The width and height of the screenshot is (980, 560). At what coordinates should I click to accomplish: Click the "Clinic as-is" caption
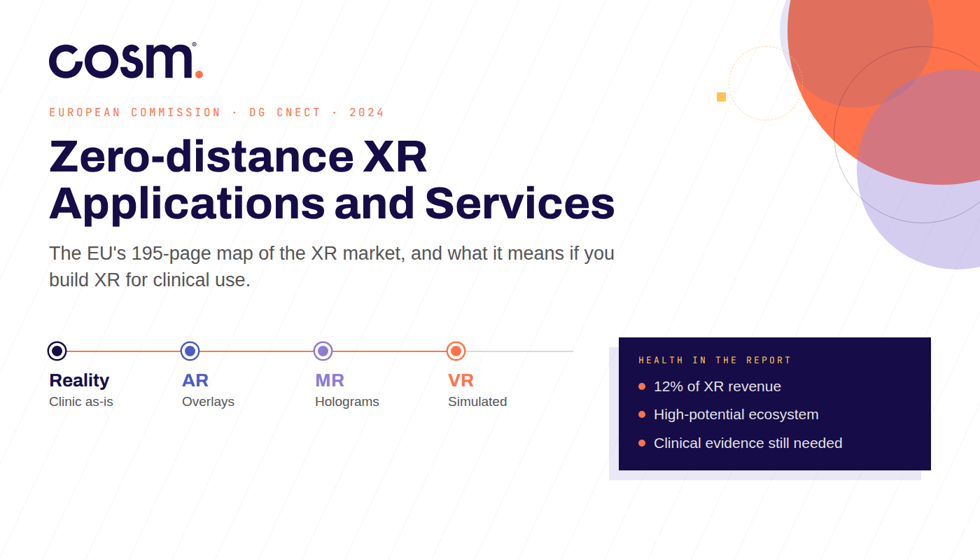pos(81,402)
